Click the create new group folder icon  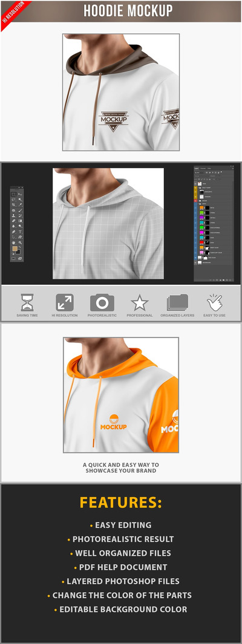223,280
